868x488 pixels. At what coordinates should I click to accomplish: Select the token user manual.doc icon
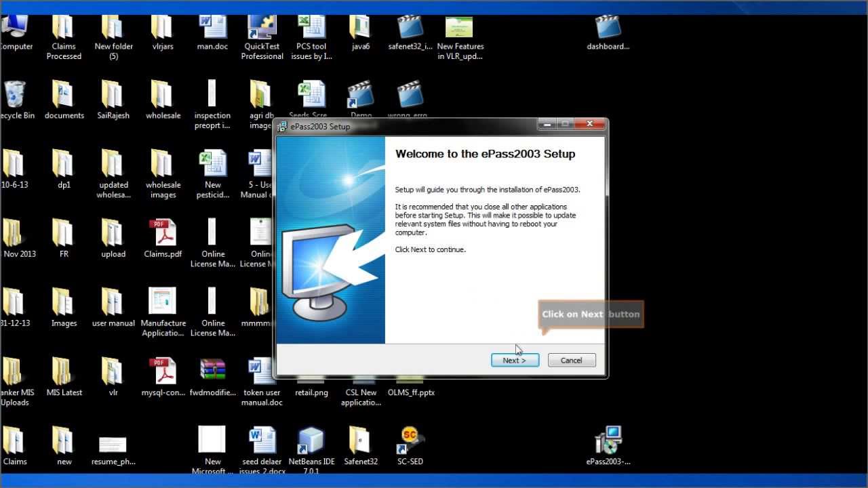click(262, 371)
